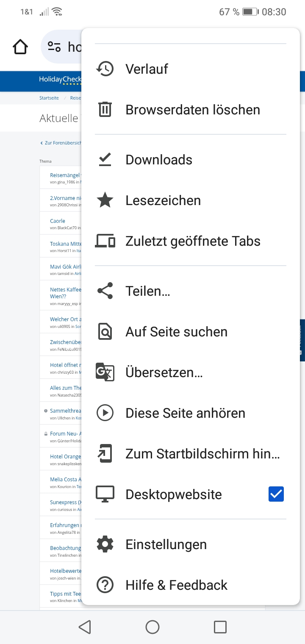Select Auf Seite suchen menu entry

point(176,332)
